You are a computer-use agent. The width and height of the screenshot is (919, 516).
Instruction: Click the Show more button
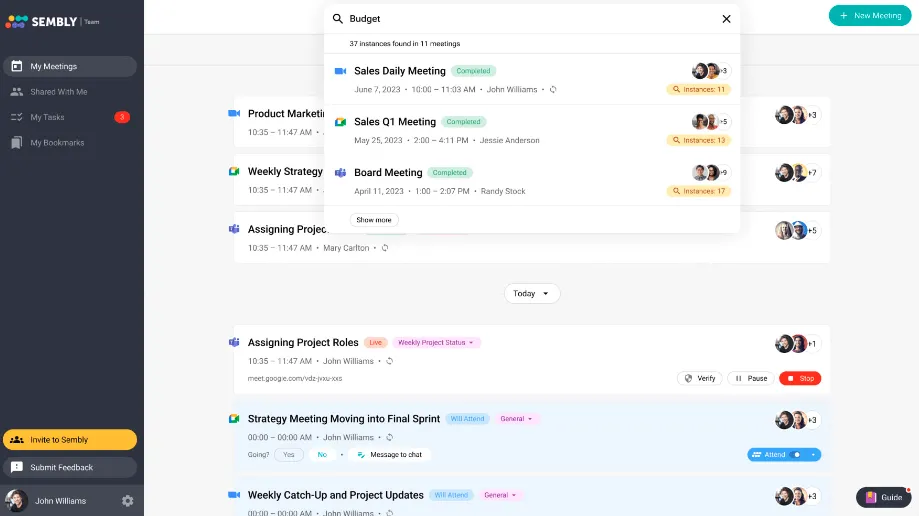point(374,220)
